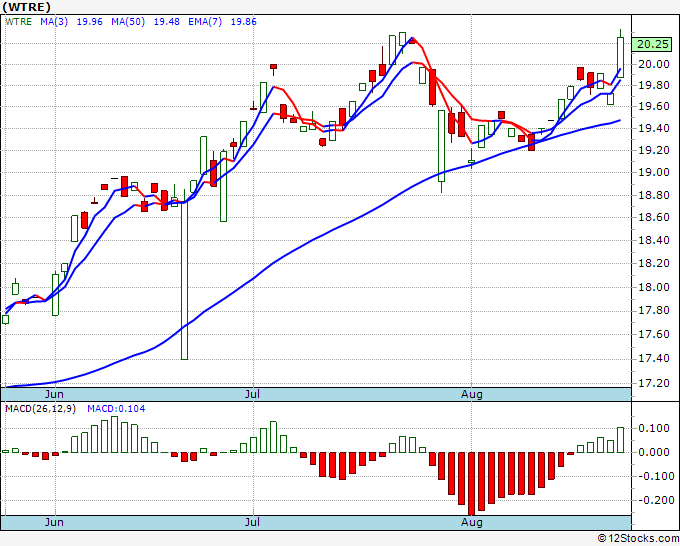
Task: Click the current price label 20.25
Action: click(x=652, y=44)
